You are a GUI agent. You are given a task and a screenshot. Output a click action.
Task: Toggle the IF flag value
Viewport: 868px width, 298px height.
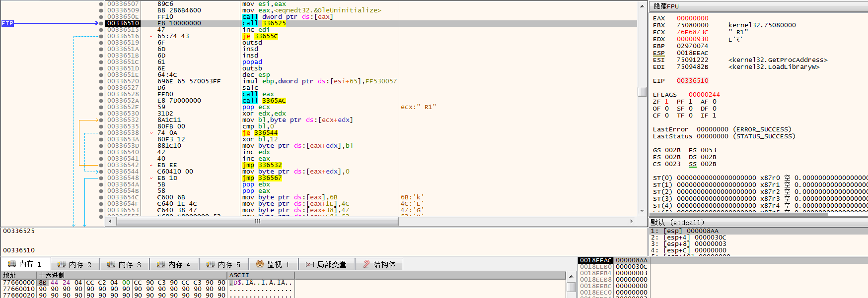pyautogui.click(x=714, y=116)
